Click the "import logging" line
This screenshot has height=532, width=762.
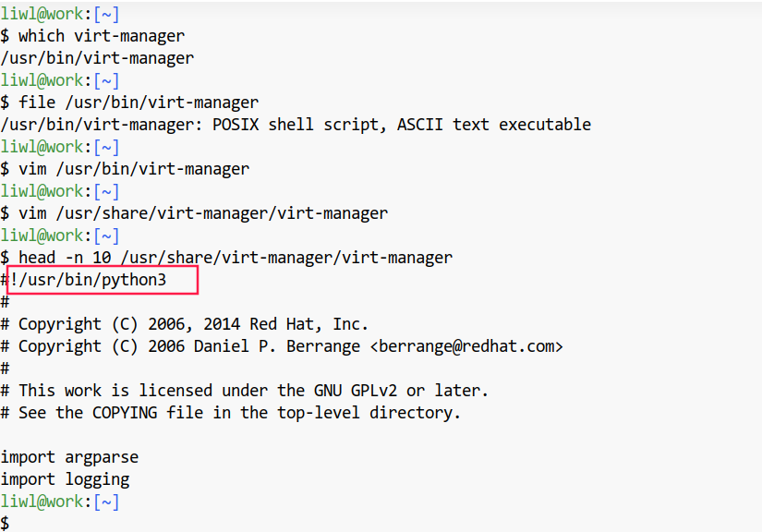(x=65, y=479)
